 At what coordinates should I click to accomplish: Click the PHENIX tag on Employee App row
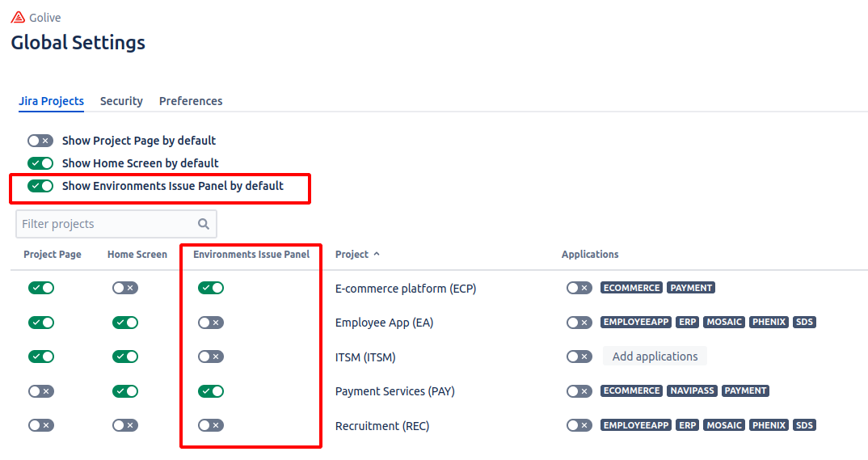point(768,322)
